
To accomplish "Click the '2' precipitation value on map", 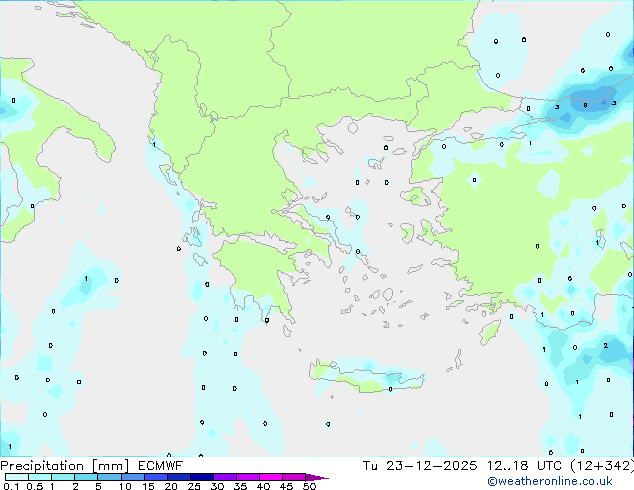I will 605,346.
